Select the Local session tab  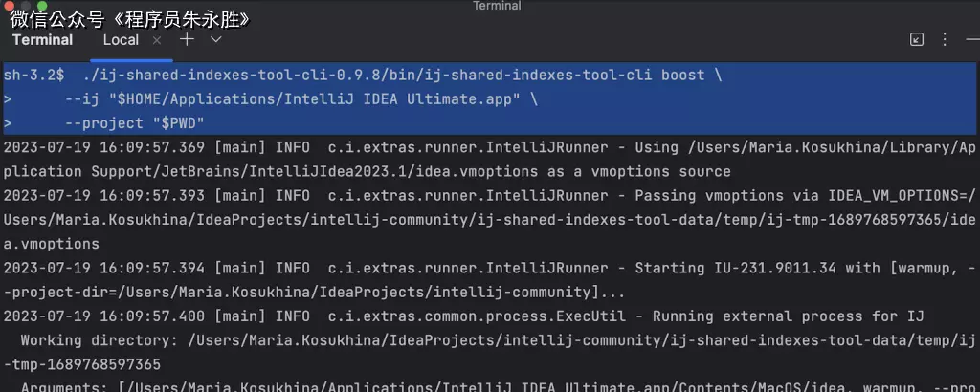[x=121, y=40]
